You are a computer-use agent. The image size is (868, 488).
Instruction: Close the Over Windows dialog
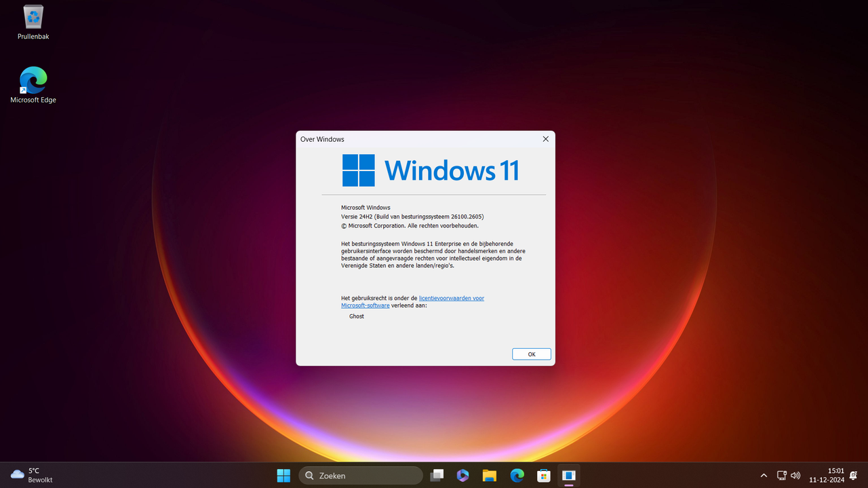click(x=545, y=139)
